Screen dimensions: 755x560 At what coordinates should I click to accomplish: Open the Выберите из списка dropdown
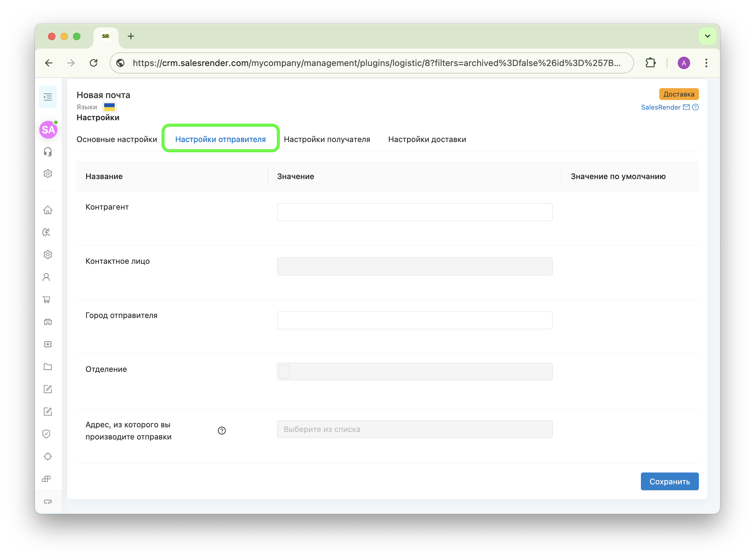pos(415,429)
